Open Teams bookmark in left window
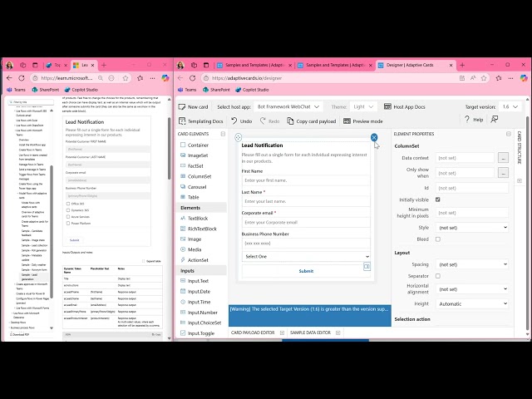 [x=16, y=90]
